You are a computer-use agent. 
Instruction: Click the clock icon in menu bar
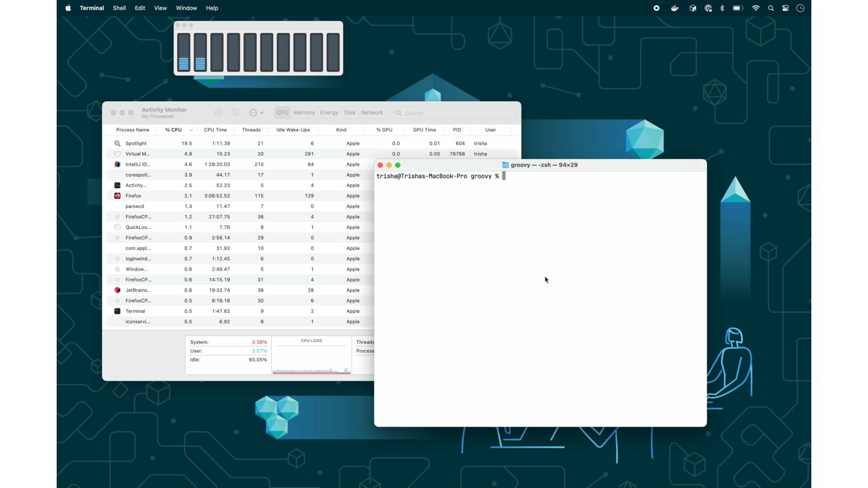click(x=800, y=8)
